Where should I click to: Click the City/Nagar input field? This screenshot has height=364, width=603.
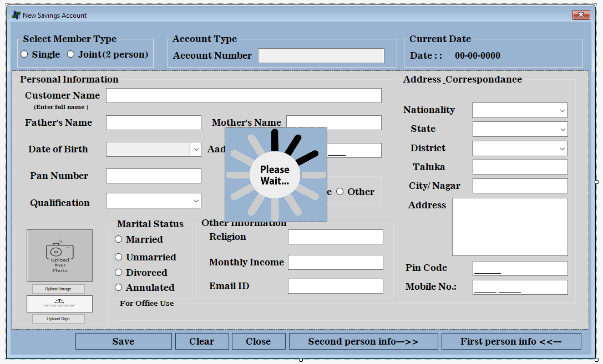click(520, 186)
